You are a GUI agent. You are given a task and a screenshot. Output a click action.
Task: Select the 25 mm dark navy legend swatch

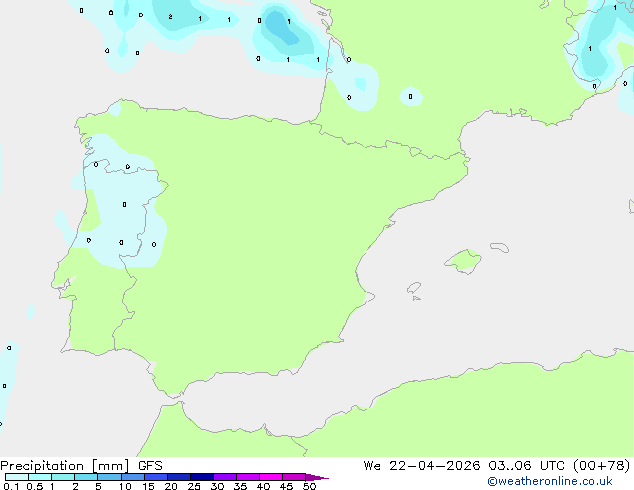202,477
